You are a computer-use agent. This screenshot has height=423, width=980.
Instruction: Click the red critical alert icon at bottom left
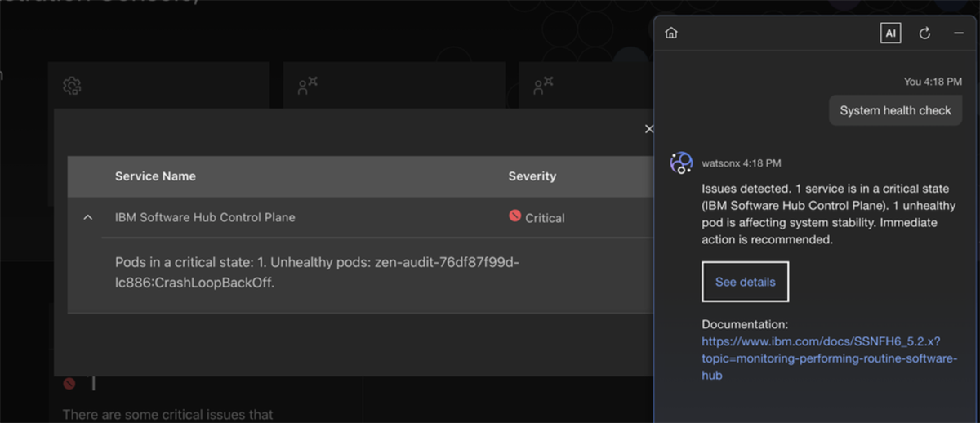pos(69,383)
